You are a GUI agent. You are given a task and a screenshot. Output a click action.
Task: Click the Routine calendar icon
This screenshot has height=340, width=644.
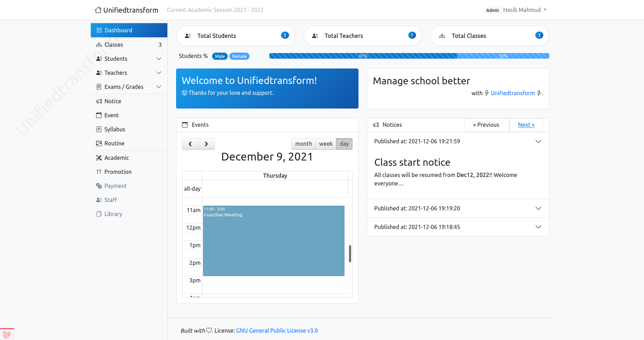point(99,143)
